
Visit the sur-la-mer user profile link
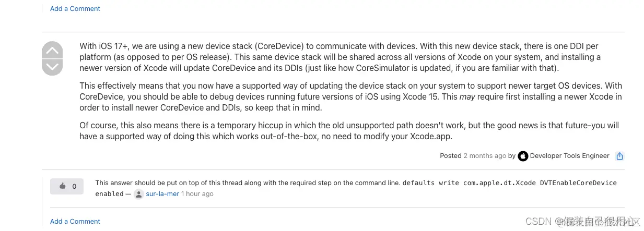coord(162,193)
